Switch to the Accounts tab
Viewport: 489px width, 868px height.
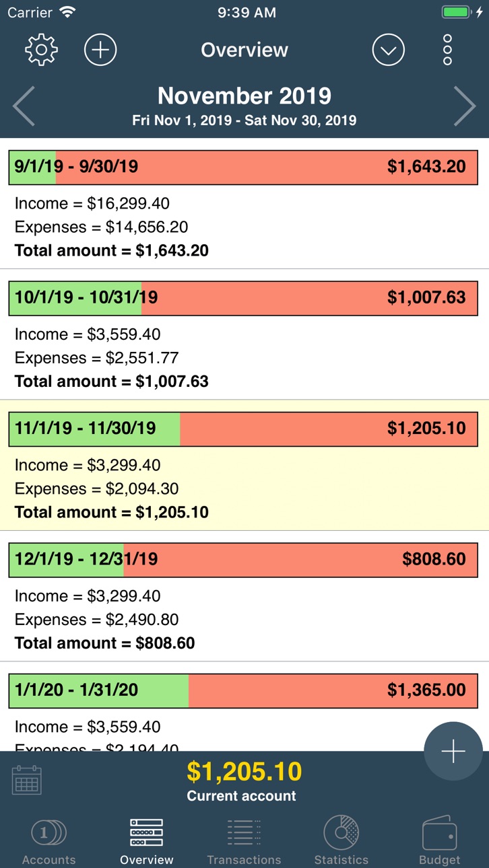point(48,840)
